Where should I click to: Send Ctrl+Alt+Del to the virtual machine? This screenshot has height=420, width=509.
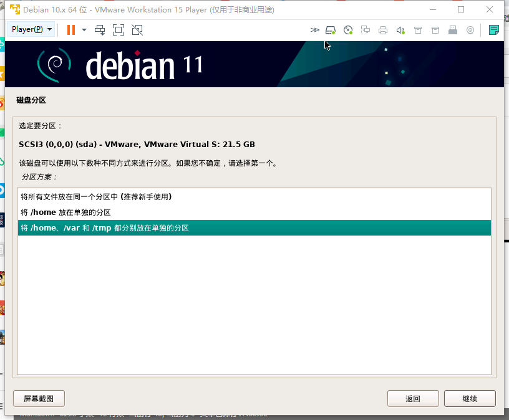pos(100,30)
